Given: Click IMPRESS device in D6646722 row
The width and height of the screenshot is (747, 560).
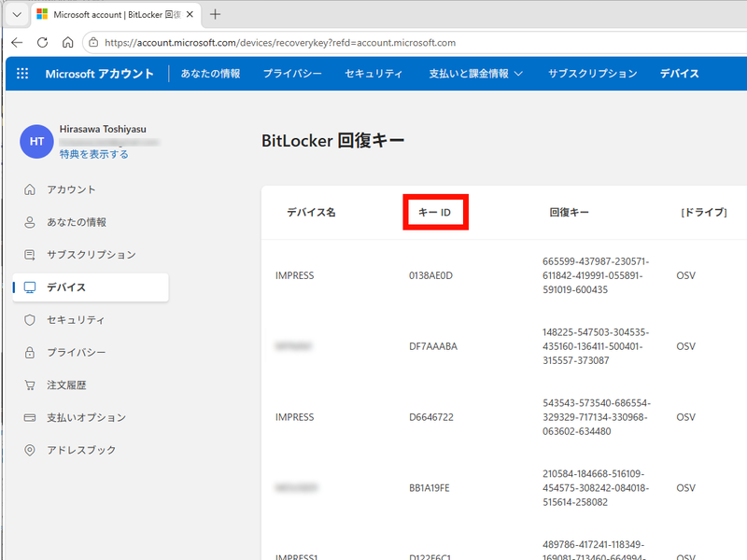Looking at the screenshot, I should [294, 417].
